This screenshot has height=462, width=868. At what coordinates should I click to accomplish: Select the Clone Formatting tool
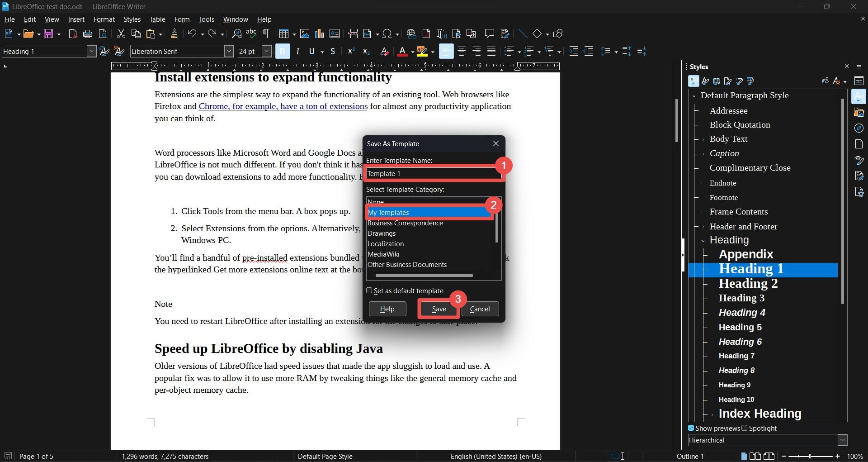point(174,33)
